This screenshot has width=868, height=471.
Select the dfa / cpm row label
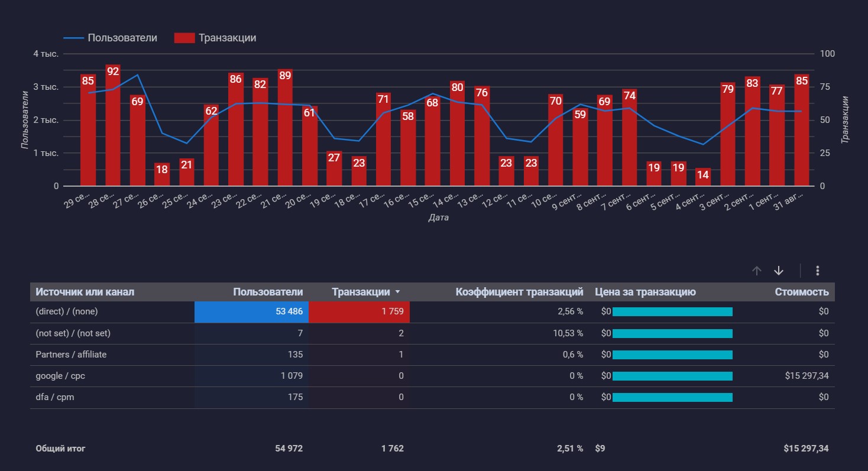click(54, 397)
